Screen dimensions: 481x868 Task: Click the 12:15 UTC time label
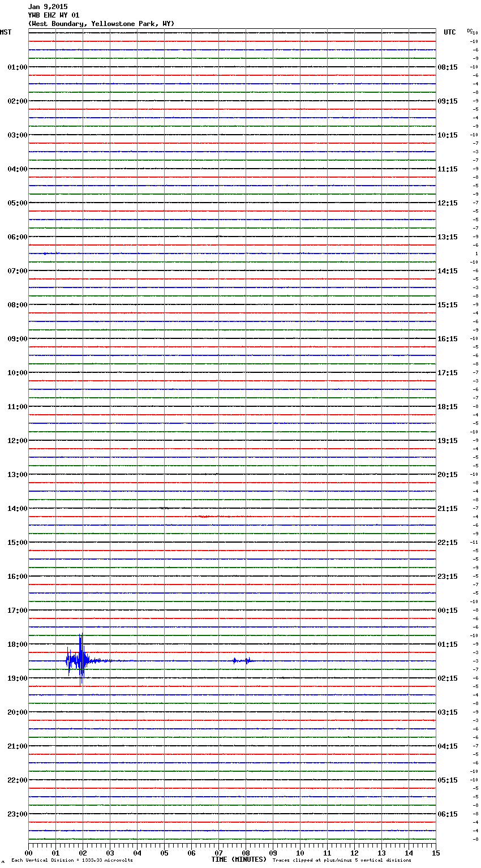[x=448, y=203]
